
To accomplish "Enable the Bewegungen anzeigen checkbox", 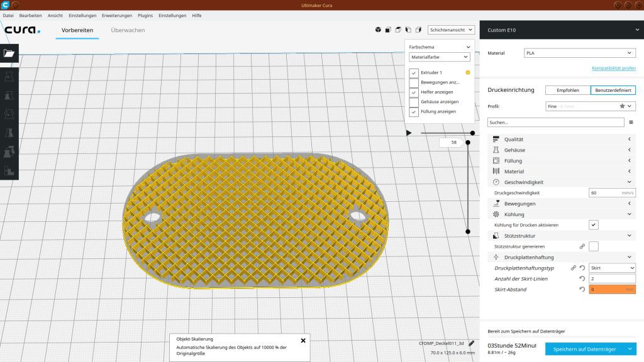I will coord(414,82).
